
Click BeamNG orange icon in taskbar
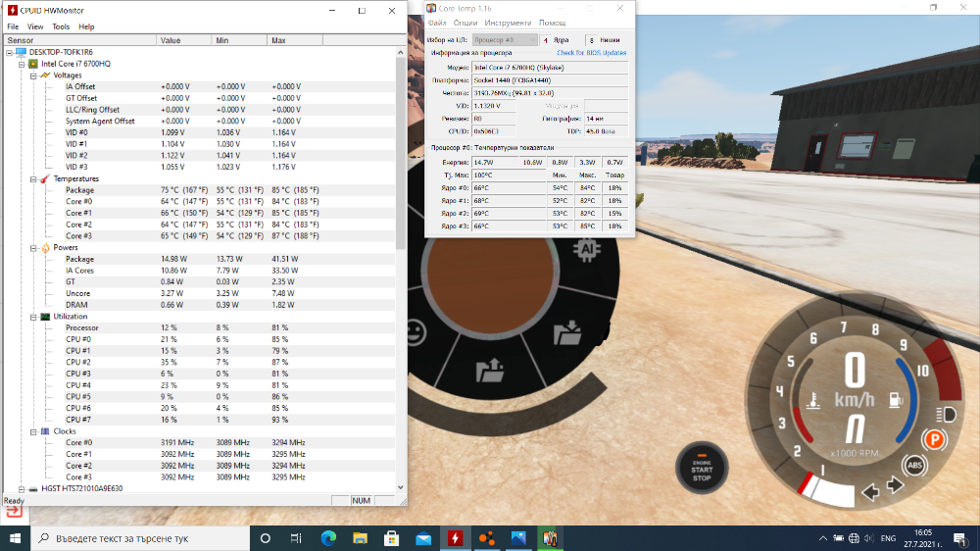(x=487, y=538)
